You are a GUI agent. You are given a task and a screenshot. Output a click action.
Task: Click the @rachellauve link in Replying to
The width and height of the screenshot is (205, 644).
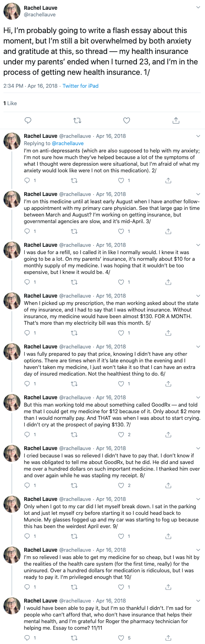[x=68, y=143]
